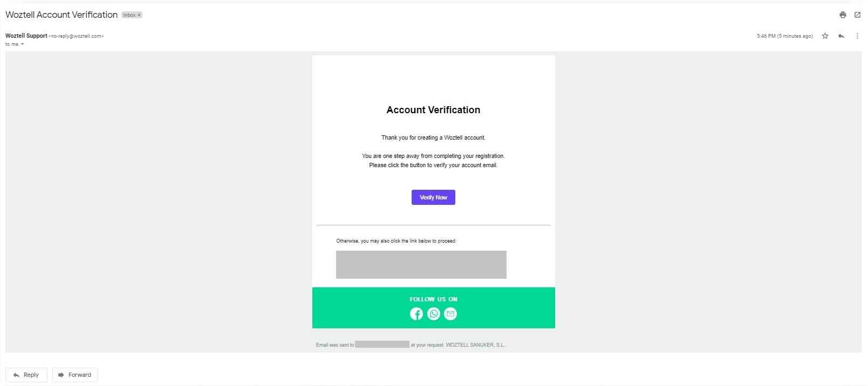Click the sender name Woztell Support
This screenshot has height=386, width=868.
click(26, 36)
